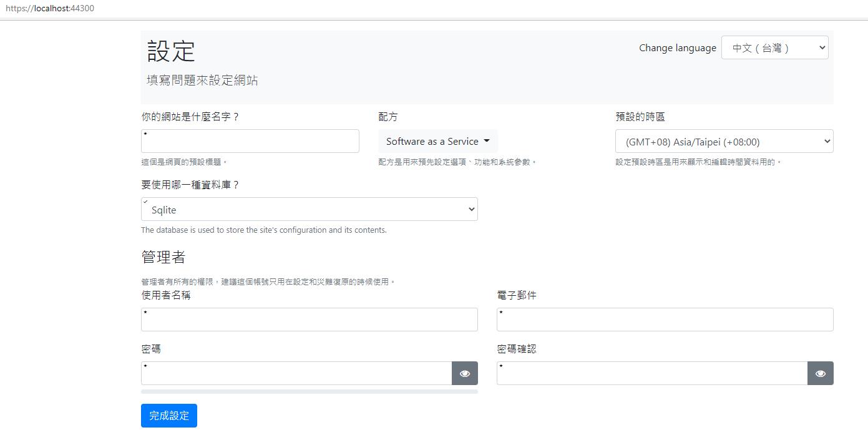Click the Change language label
Image resolution: width=868 pixels, height=435 pixels.
tap(678, 48)
